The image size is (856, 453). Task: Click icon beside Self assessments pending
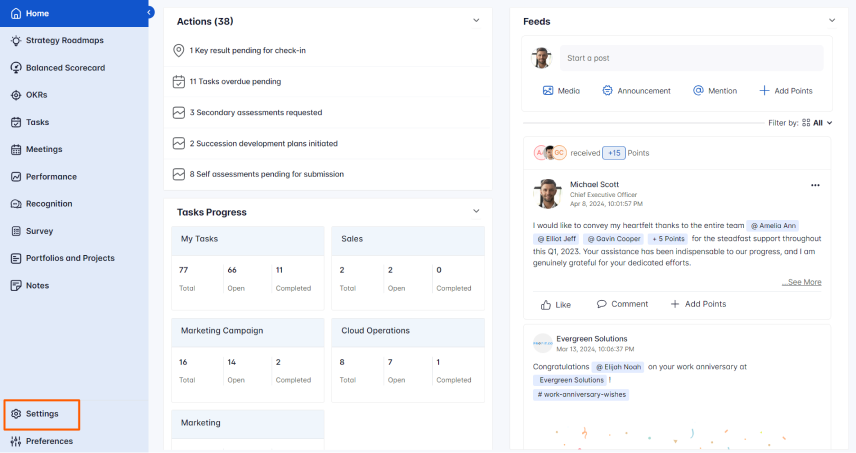tap(179, 174)
